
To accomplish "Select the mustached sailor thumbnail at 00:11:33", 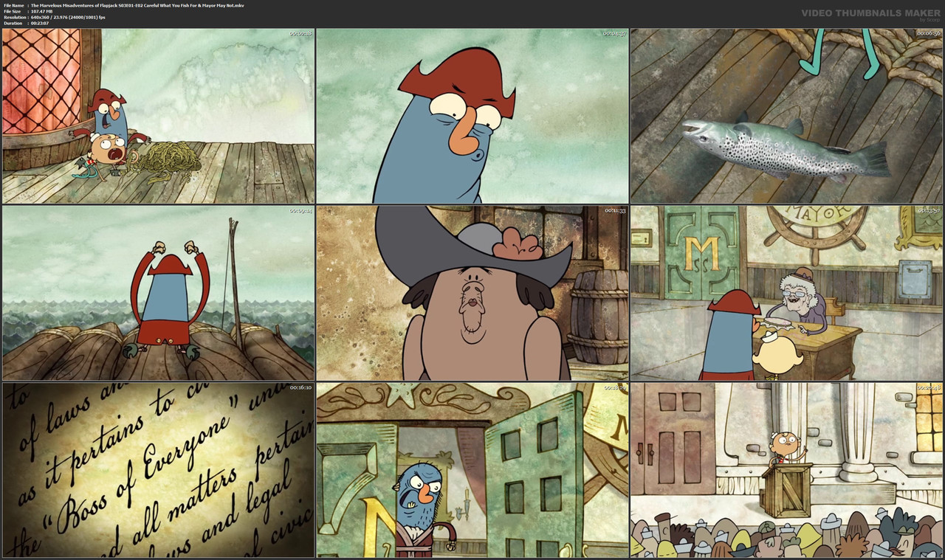I will (x=472, y=291).
